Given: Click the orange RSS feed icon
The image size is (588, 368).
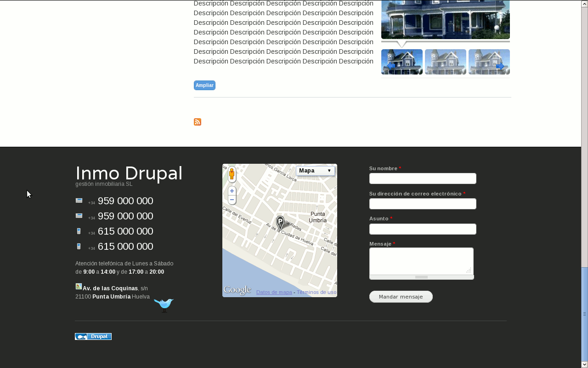Looking at the screenshot, I should [198, 122].
